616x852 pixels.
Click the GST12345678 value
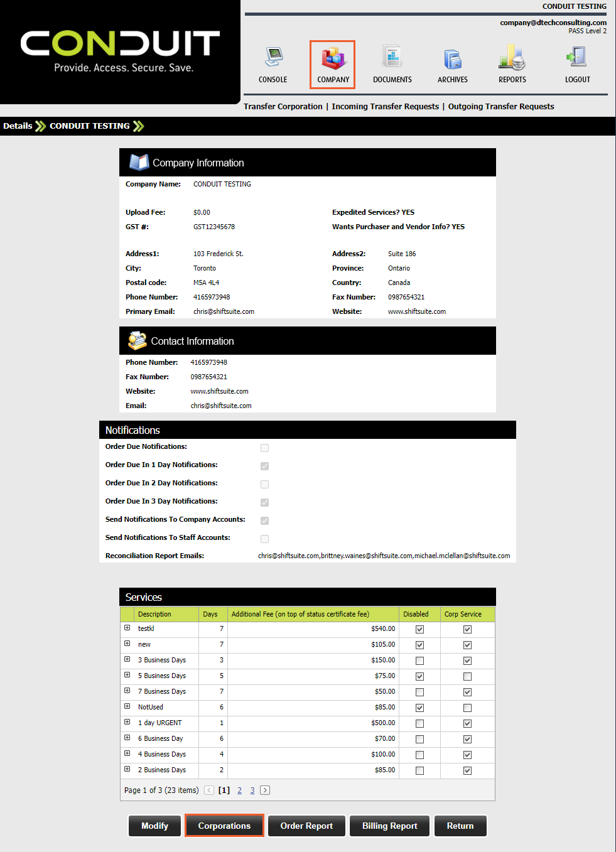(214, 227)
